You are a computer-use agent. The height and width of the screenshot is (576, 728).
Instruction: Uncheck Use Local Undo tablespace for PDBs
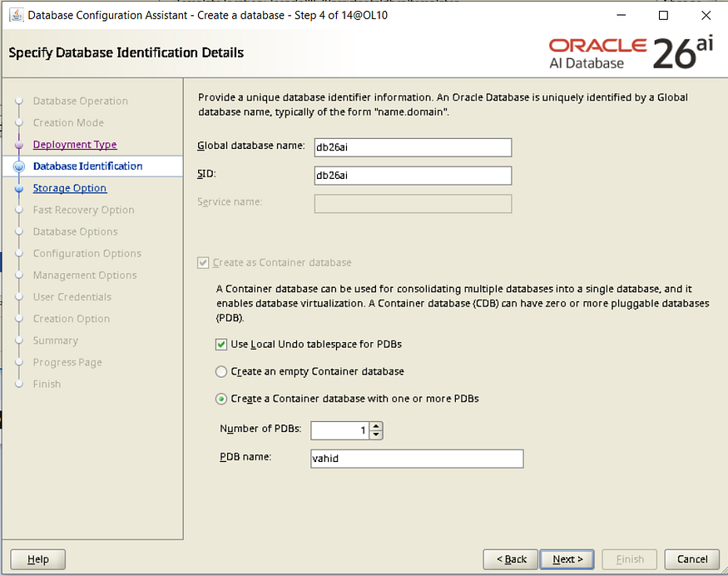pyautogui.click(x=221, y=345)
